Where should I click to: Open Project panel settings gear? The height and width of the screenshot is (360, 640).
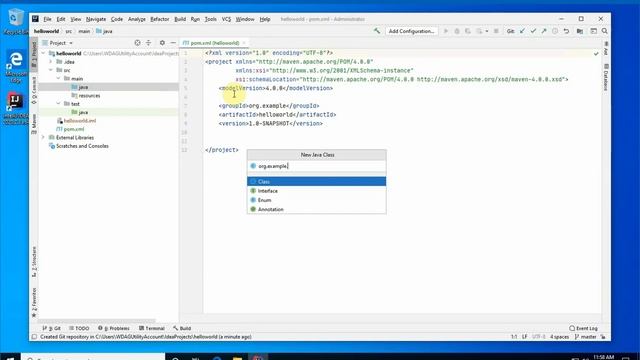tap(162, 43)
